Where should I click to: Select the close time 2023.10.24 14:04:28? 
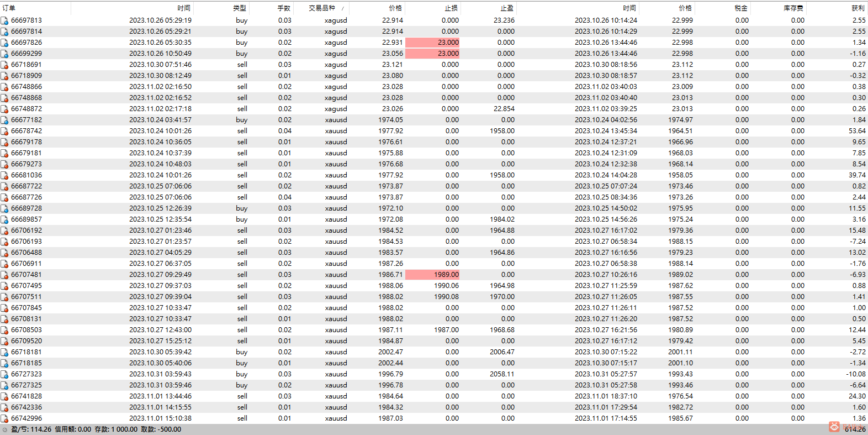coord(606,175)
